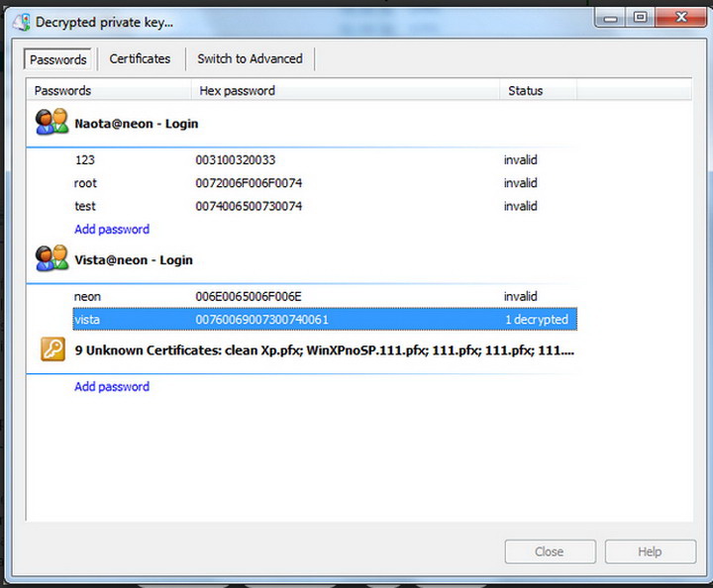The width and height of the screenshot is (713, 588).
Task: Select the Switch to Advanced tab
Action: tap(250, 59)
